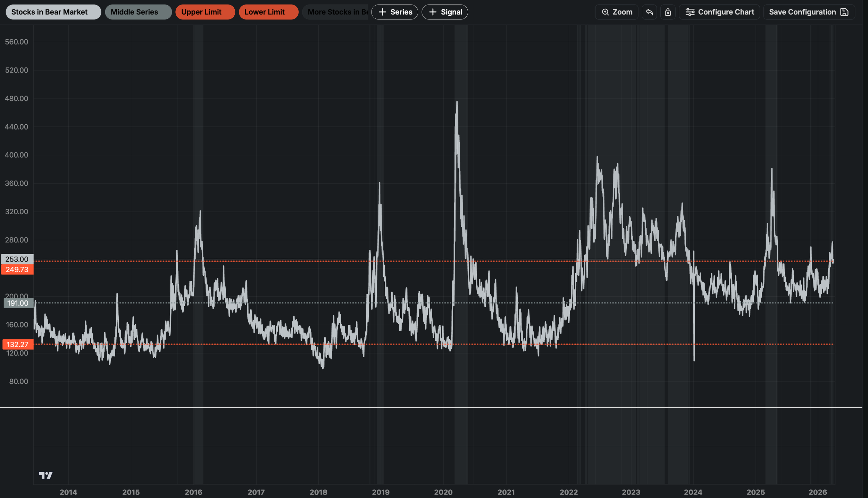Click the 191.00 middle series label

[18, 303]
